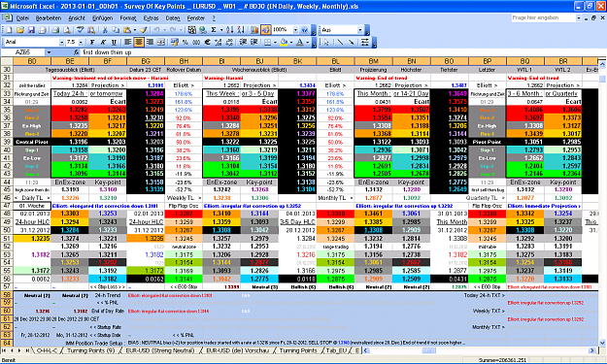Image resolution: width=607 pixels, height=364 pixels.
Task: Toggle center alignment button
Action: point(139,42)
